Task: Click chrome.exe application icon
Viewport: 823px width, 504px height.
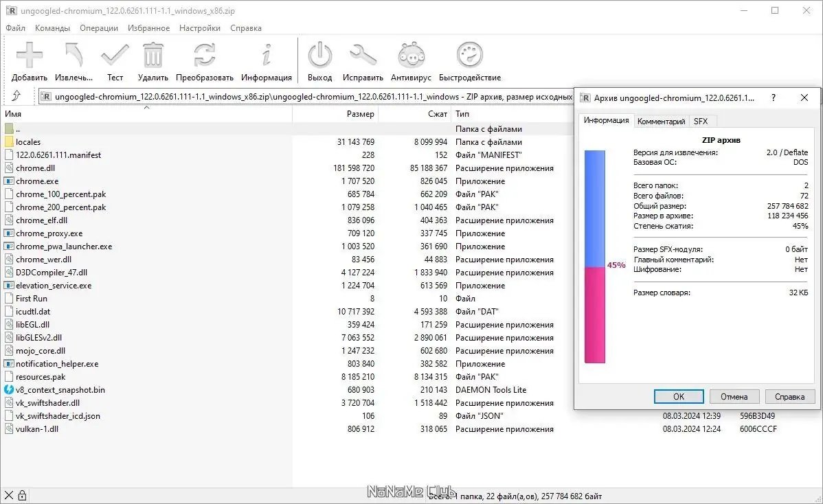Action: point(9,181)
